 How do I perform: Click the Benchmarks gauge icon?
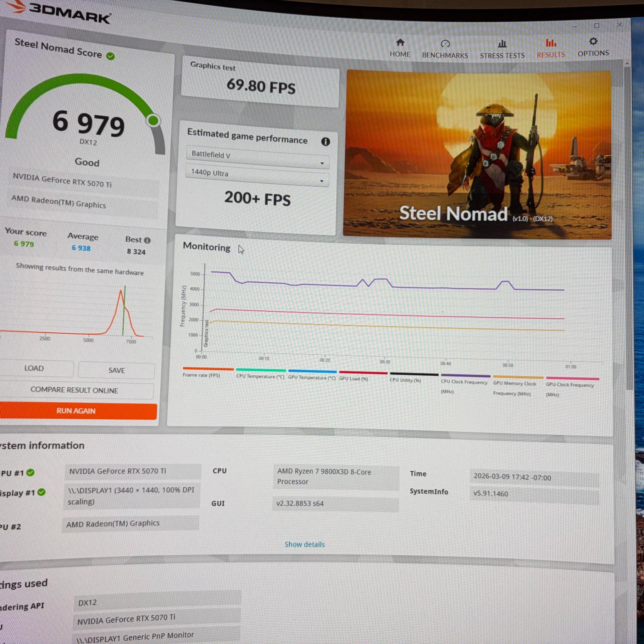(x=445, y=44)
